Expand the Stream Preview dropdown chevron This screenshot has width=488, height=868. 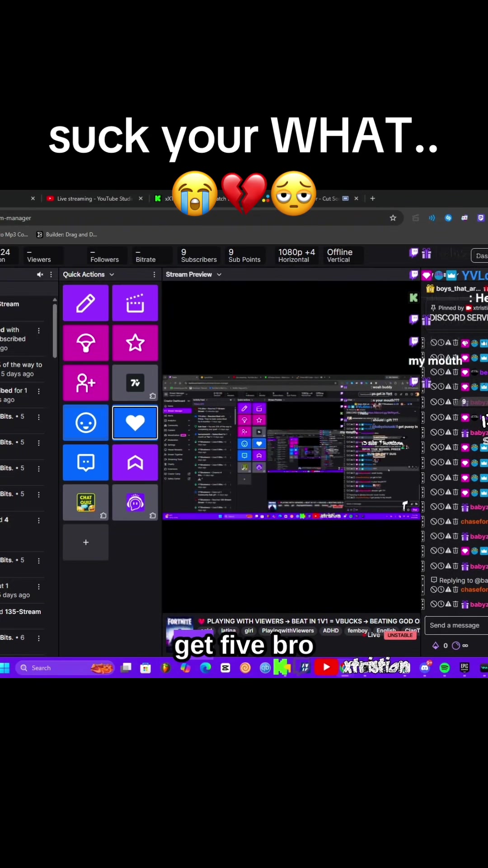click(219, 274)
